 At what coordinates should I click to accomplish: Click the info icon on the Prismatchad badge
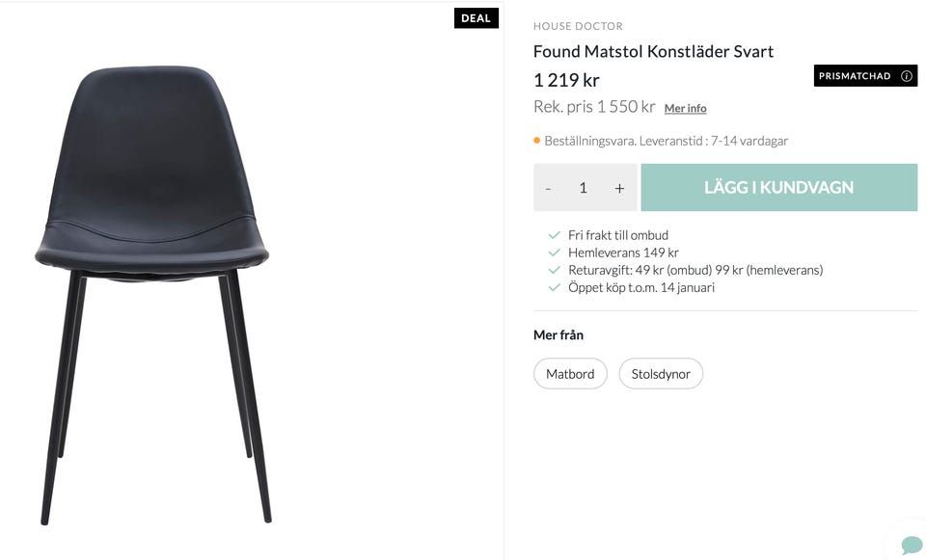[x=907, y=76]
